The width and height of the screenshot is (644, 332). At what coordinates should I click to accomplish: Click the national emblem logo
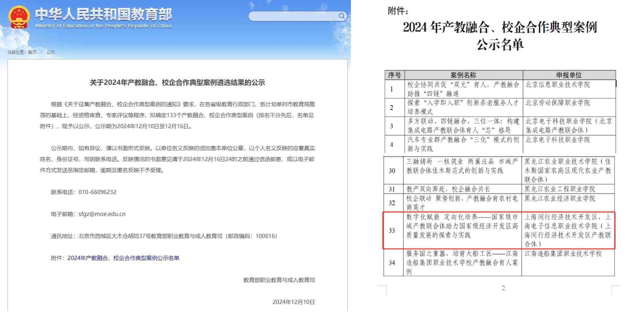tap(19, 18)
